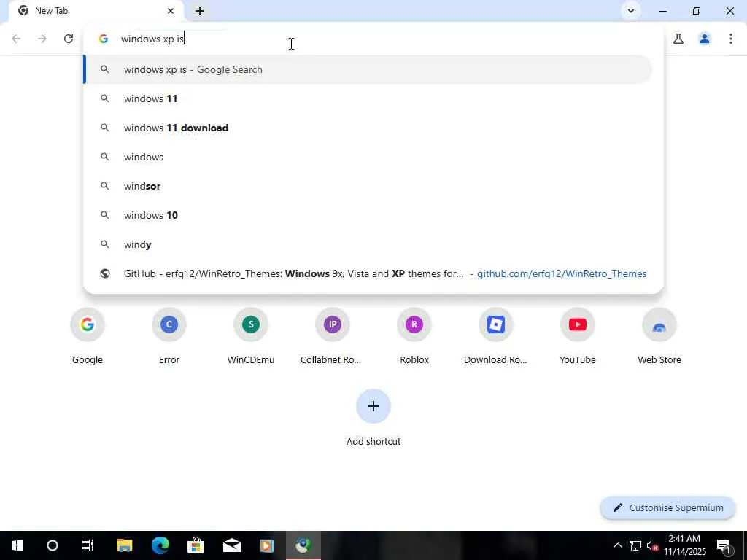Click the Supermium browser taskbar icon

click(x=303, y=545)
